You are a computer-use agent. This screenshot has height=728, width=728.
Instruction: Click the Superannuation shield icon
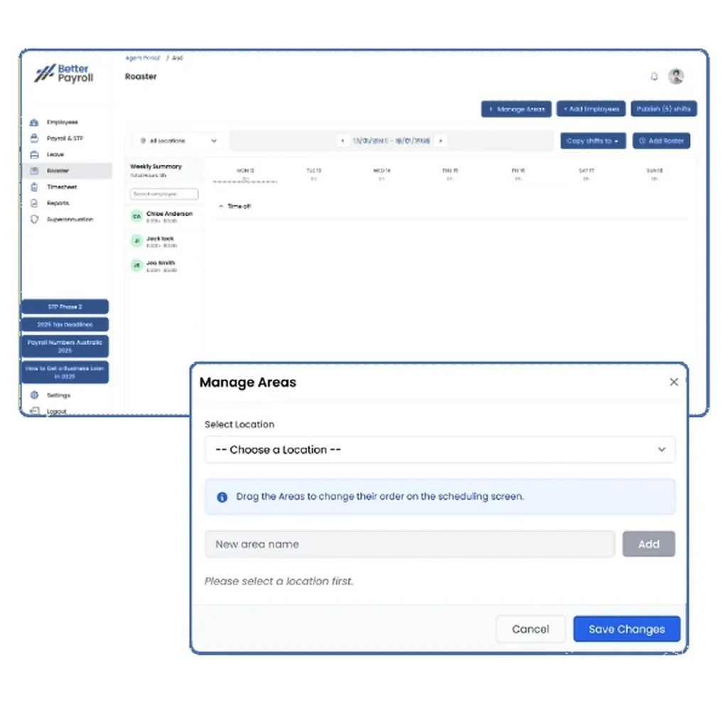tap(34, 219)
